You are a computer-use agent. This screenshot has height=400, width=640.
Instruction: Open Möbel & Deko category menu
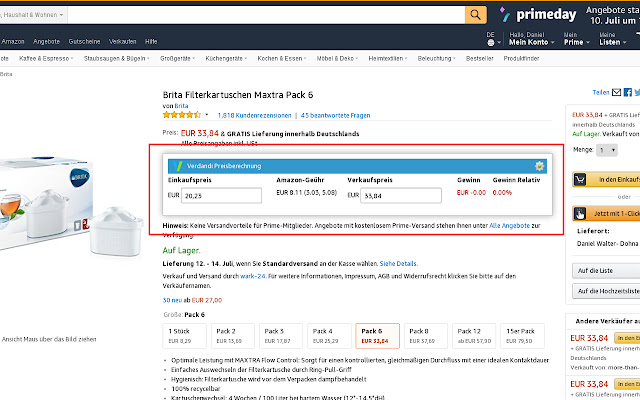click(x=337, y=58)
